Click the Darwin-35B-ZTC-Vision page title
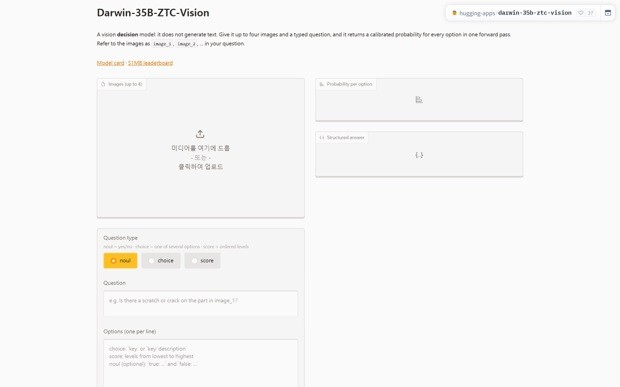 [x=153, y=13]
